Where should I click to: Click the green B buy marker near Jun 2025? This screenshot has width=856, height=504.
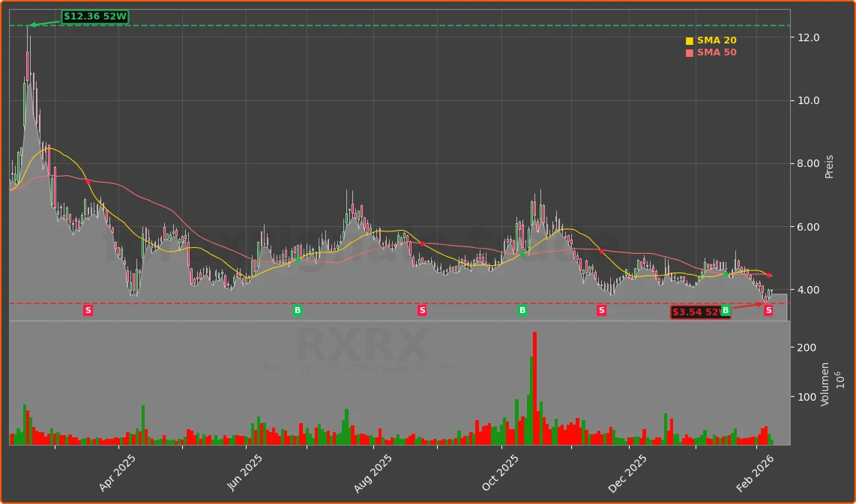coord(297,310)
